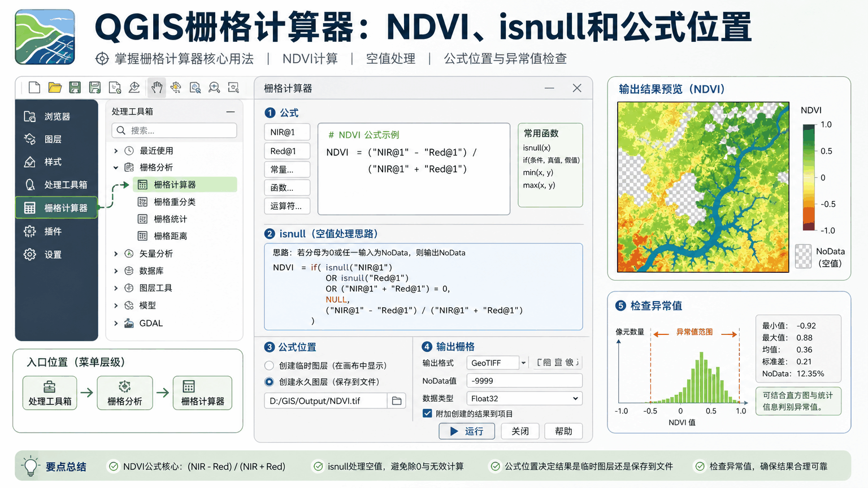This screenshot has width=868, height=488.
Task: Click the check mark before 公式位置决定结果
Action: click(x=496, y=467)
